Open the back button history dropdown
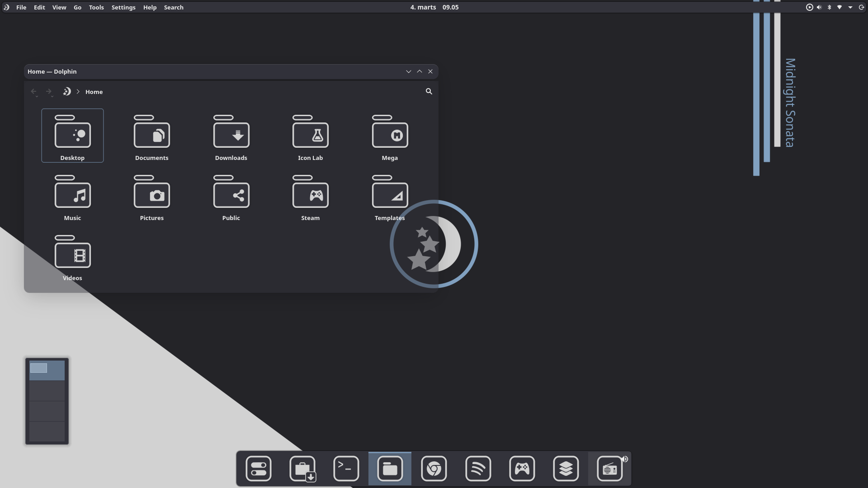This screenshot has height=488, width=868. (x=37, y=96)
